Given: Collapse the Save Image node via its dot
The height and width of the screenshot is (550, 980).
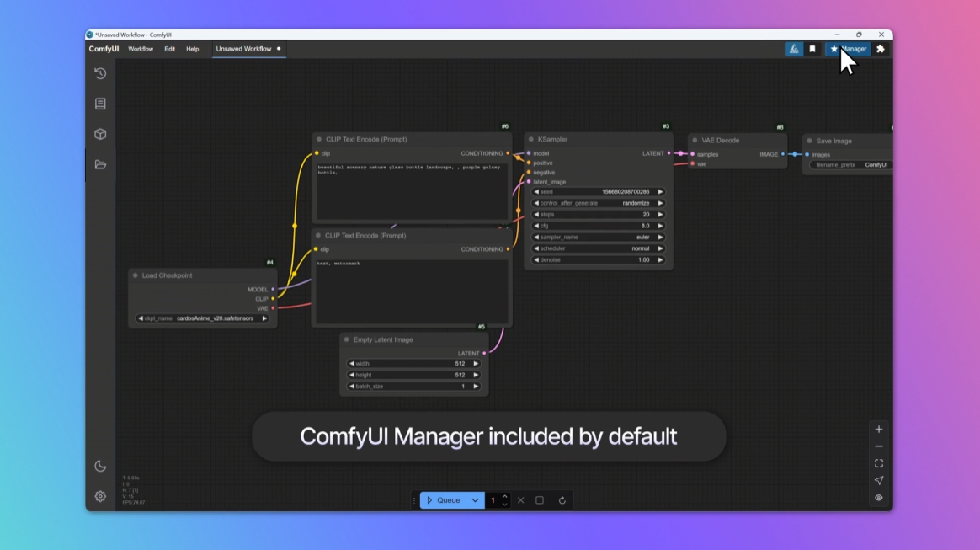Looking at the screenshot, I should [x=809, y=142].
